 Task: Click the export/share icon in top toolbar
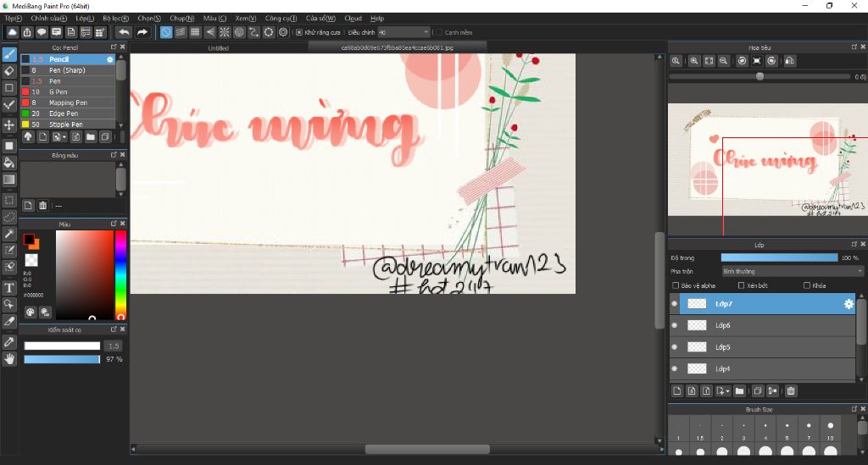click(26, 32)
